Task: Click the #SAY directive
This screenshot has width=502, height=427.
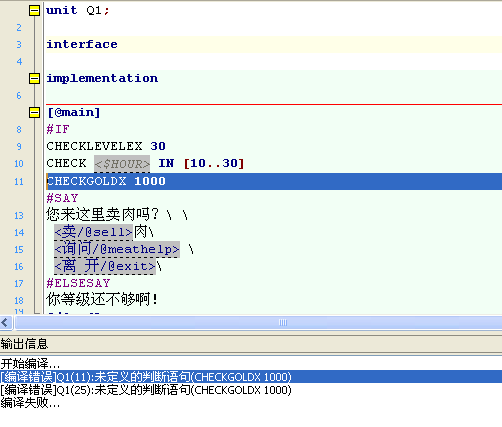Action: click(x=62, y=198)
